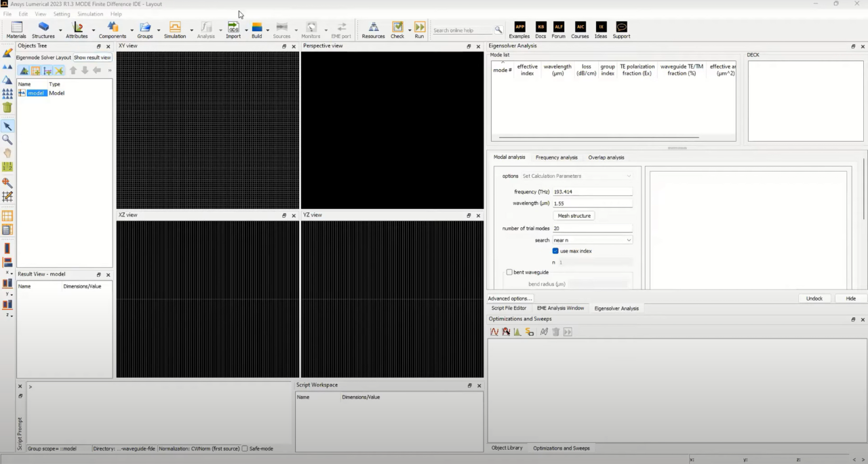
Task: Open the File menu
Action: click(7, 14)
